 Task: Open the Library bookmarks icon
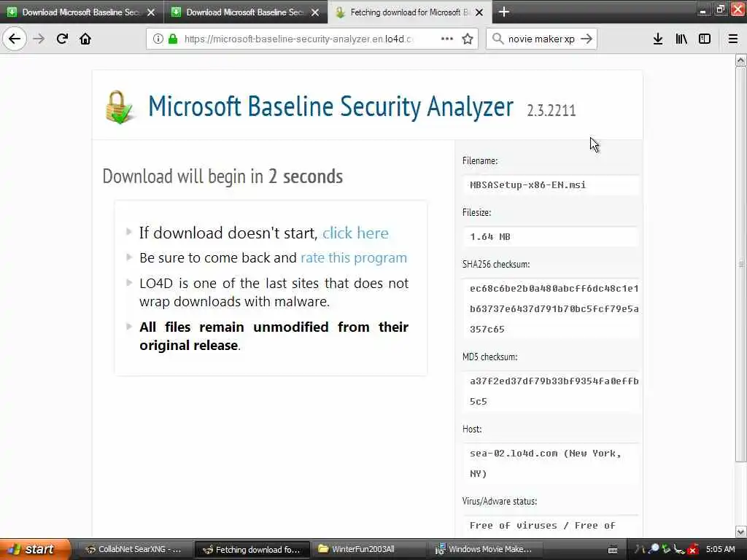coord(681,39)
